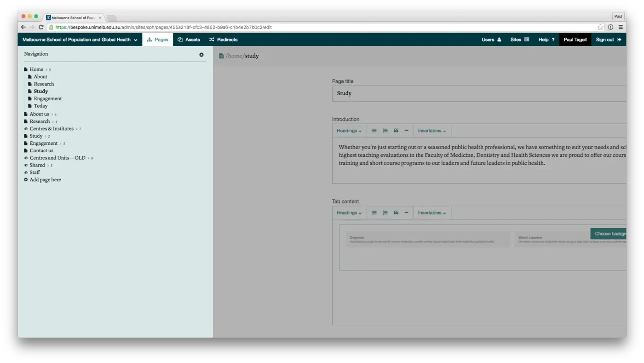Open the Engagement page under Home
This screenshot has width=644, height=363.
[x=48, y=99]
